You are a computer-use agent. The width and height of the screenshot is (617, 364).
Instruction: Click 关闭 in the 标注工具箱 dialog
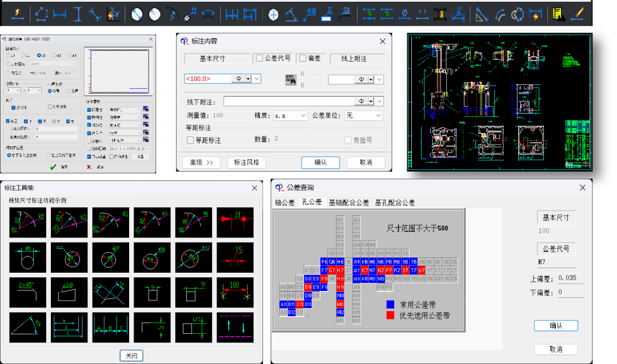131,355
